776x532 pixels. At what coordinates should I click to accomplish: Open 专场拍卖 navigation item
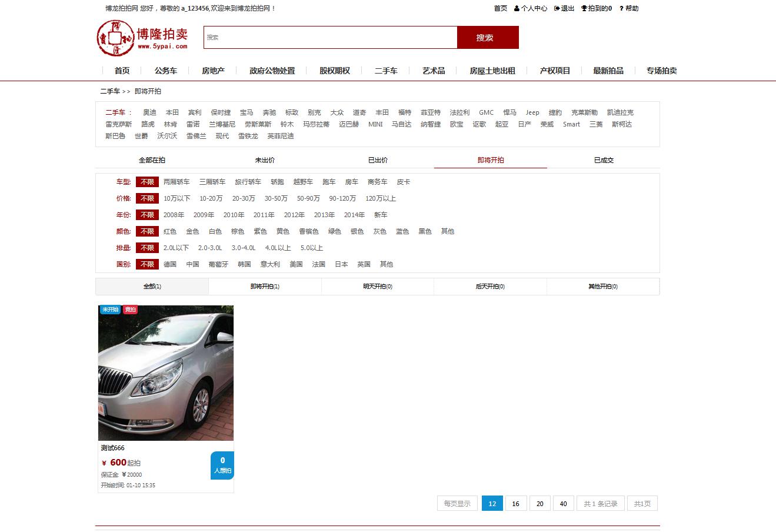click(662, 71)
